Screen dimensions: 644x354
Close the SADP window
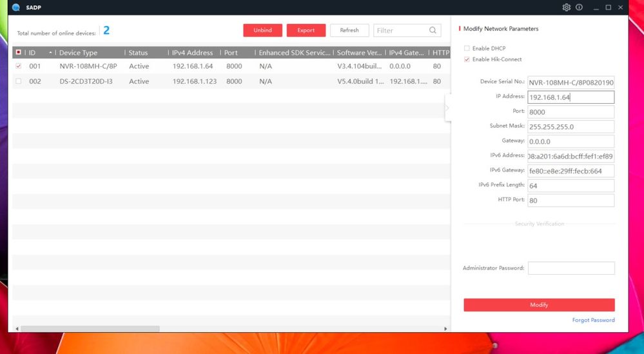tap(621, 7)
